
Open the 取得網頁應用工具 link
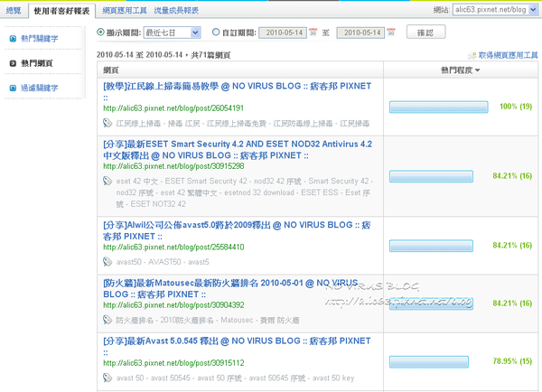pos(508,55)
